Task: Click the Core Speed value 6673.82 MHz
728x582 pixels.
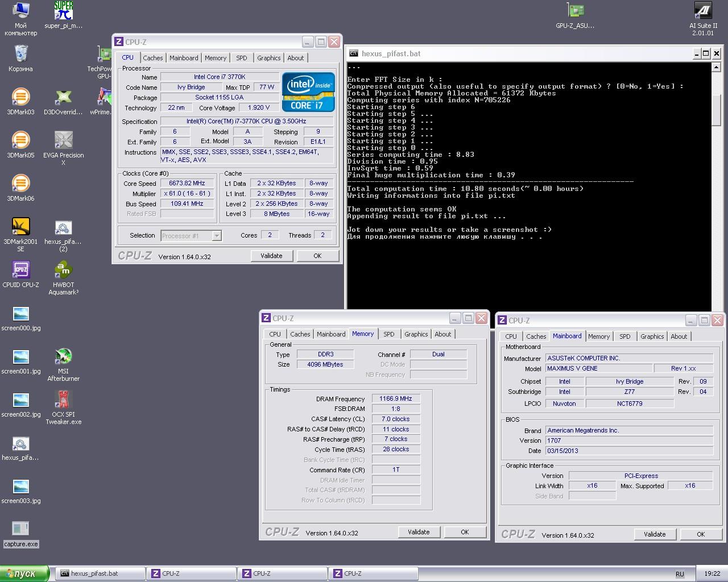Action: click(x=187, y=183)
